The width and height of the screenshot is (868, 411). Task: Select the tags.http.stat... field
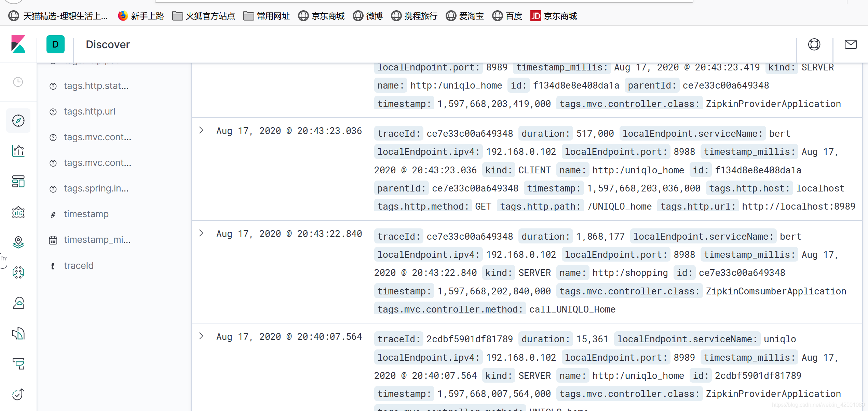point(96,86)
